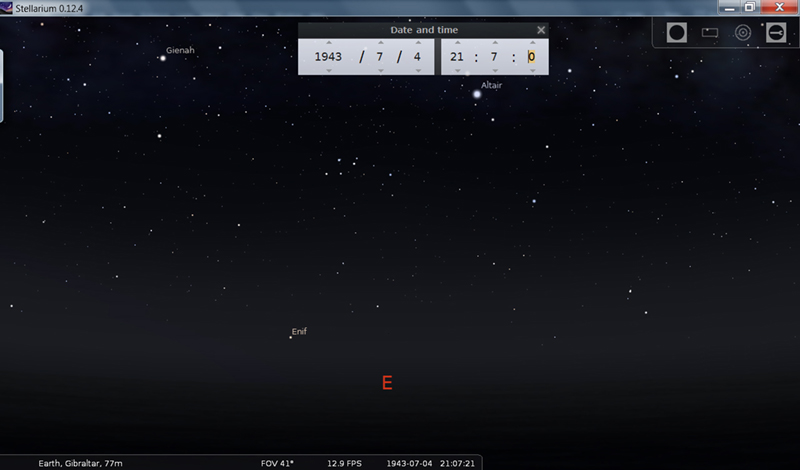Decrease the day with its down arrow
The height and width of the screenshot is (470, 800).
point(418,70)
